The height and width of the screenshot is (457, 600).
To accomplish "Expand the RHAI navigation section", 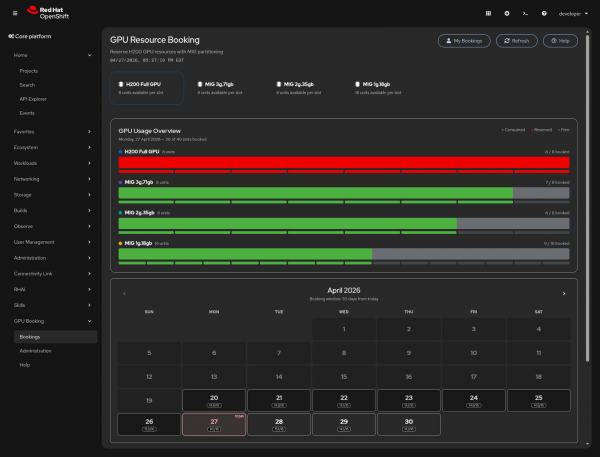I will (x=52, y=289).
